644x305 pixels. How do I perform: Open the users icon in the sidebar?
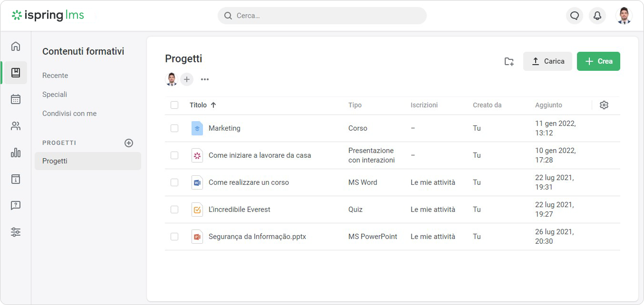(x=16, y=126)
